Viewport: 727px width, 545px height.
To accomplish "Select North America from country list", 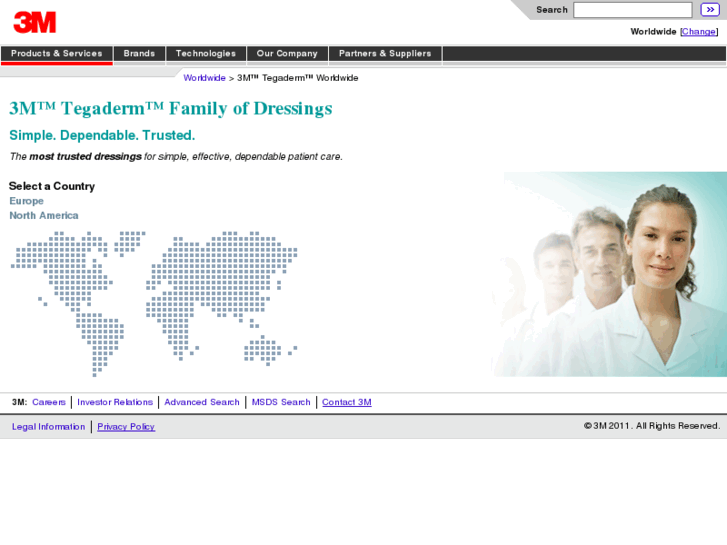I will pyautogui.click(x=44, y=216).
